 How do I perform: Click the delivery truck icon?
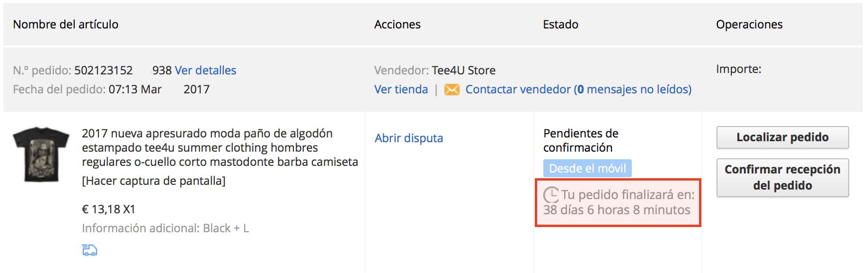click(89, 250)
